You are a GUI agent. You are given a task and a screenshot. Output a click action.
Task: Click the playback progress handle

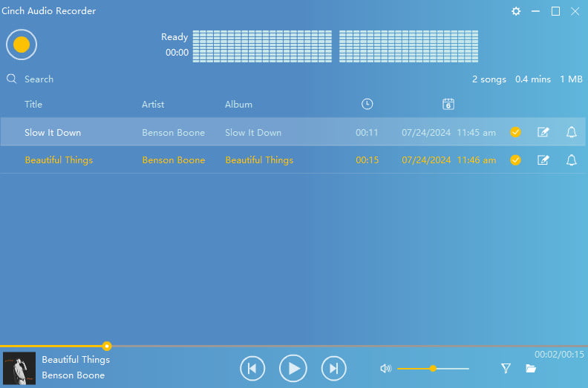coord(107,346)
